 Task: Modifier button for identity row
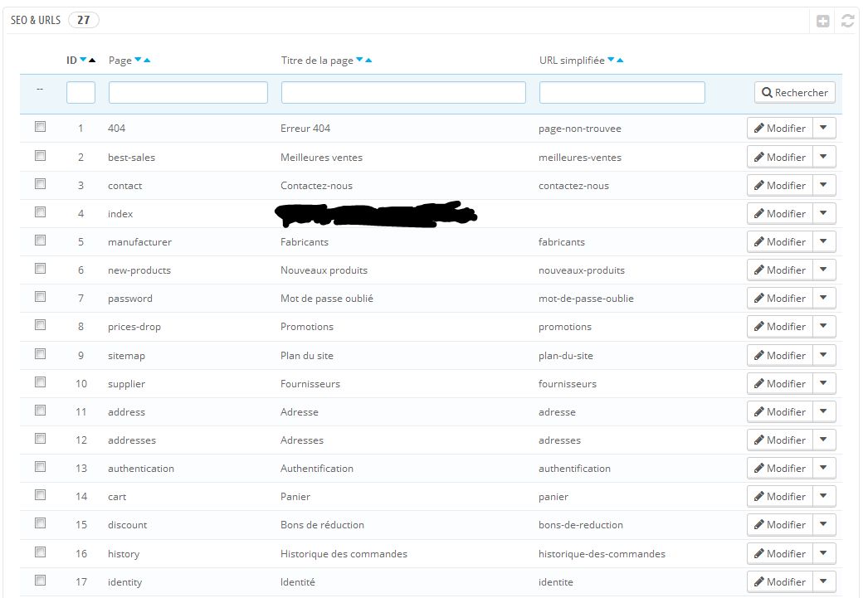[780, 581]
